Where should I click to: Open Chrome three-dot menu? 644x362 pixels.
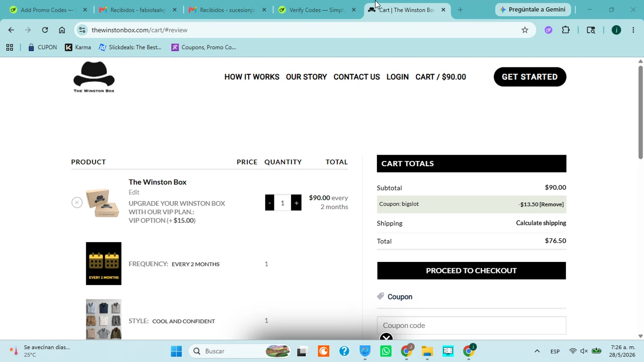click(x=633, y=30)
